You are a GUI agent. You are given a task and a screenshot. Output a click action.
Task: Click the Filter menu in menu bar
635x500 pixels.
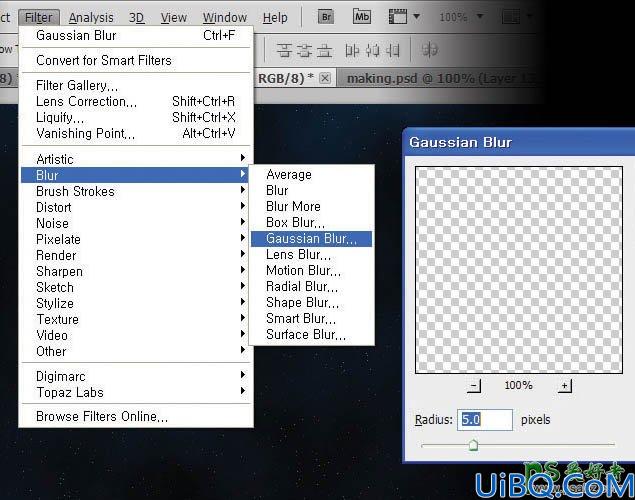pyautogui.click(x=39, y=17)
